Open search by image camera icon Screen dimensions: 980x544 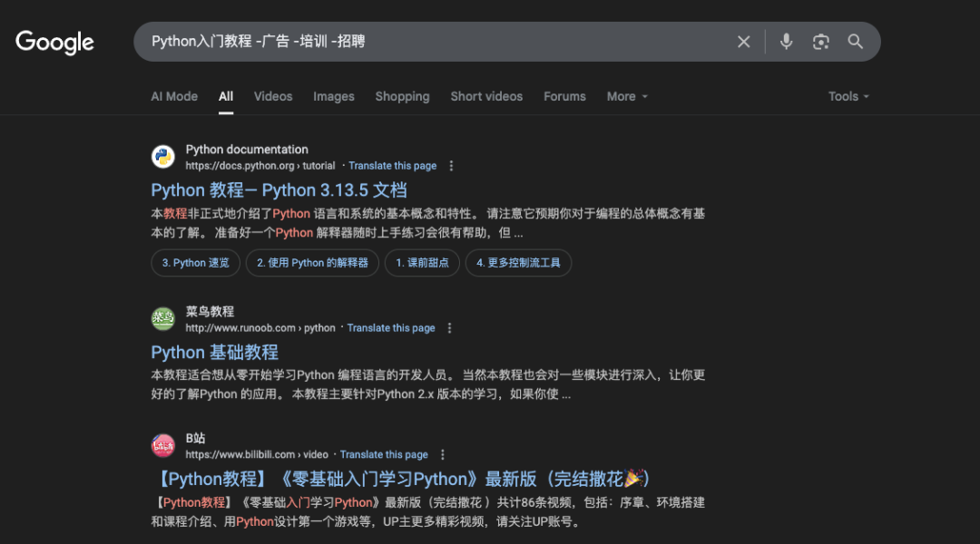coord(820,42)
